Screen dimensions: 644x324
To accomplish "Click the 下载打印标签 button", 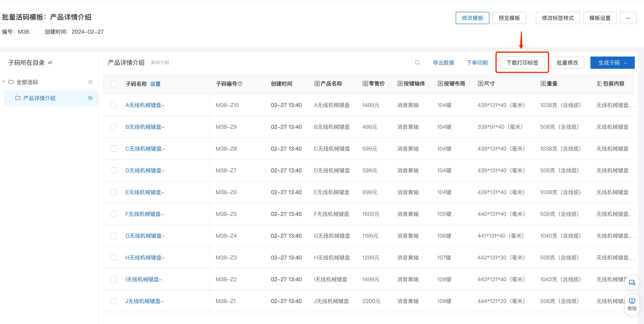I will [x=522, y=63].
